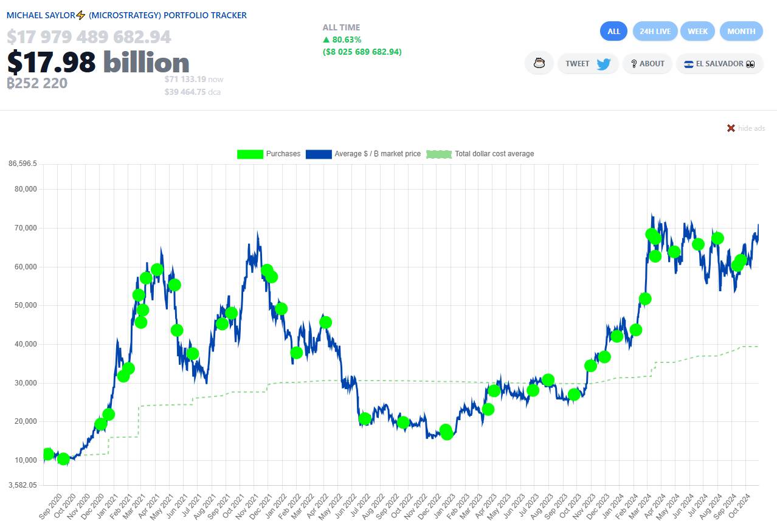Switch to the EL SALVADOR tracker
Screen dimensions: 777x532
(x=719, y=63)
